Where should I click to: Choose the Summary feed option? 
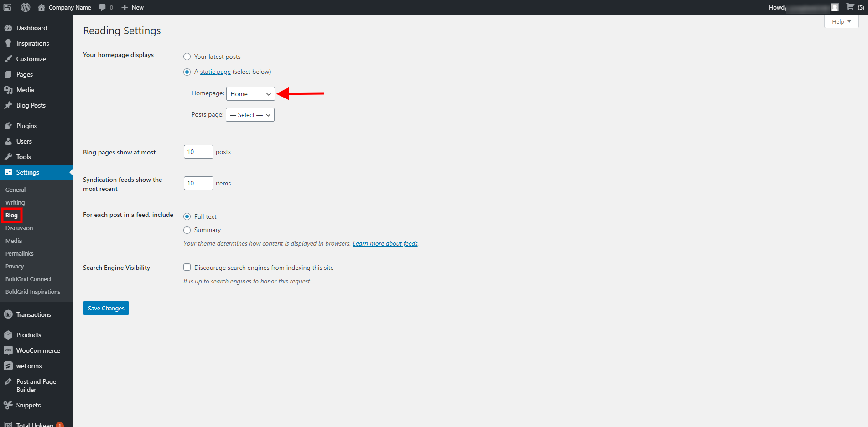click(187, 230)
